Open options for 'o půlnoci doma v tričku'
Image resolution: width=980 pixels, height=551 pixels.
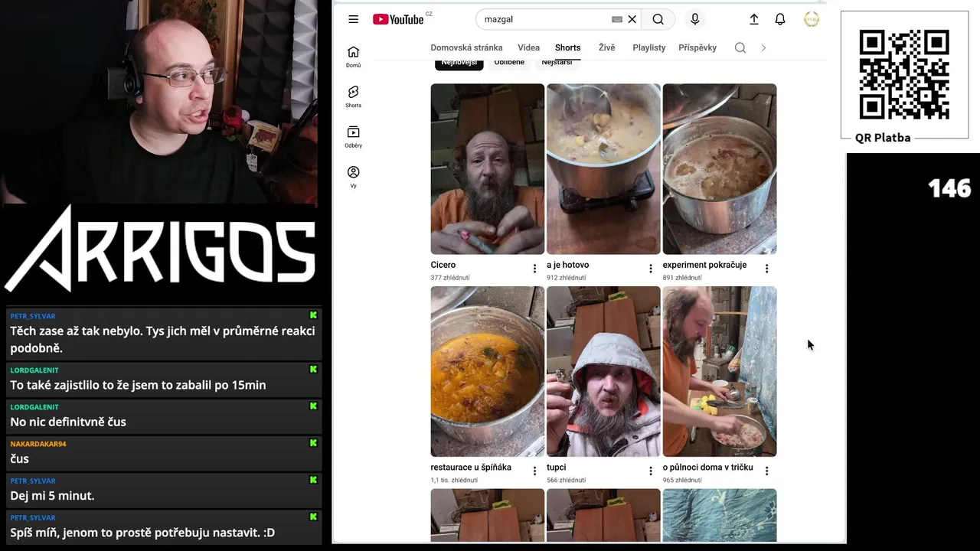(x=766, y=471)
